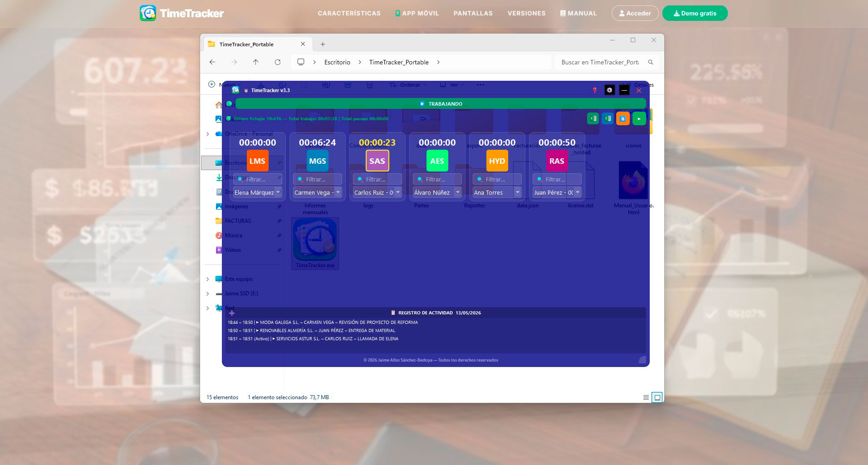868x465 pixels.
Task: Open TimeTracker settings gear
Action: tap(609, 90)
